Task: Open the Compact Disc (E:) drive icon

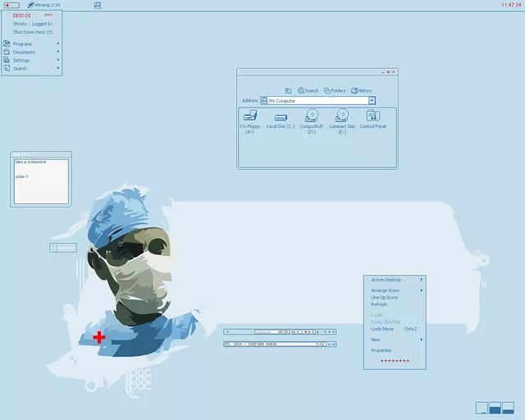Action: [x=342, y=116]
